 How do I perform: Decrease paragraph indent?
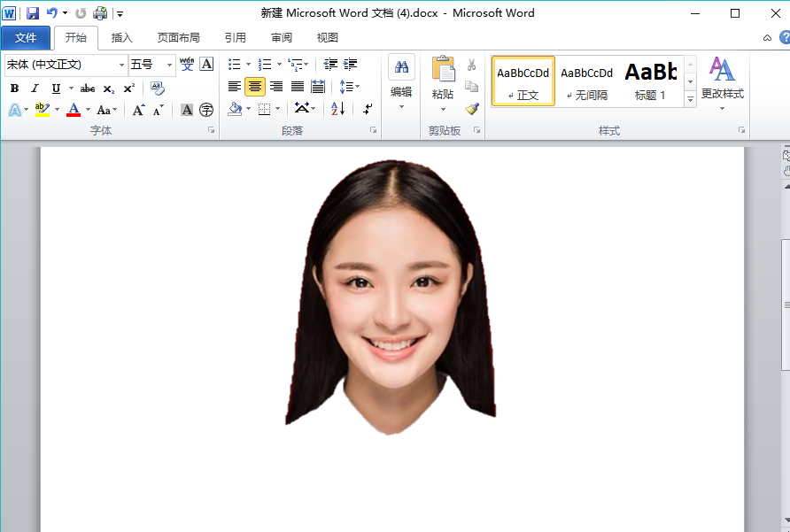[330, 64]
